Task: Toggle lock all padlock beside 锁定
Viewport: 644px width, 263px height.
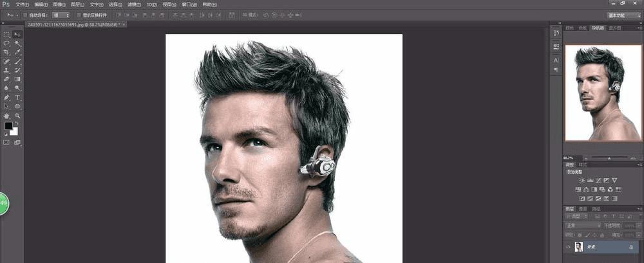Action: [x=601, y=235]
